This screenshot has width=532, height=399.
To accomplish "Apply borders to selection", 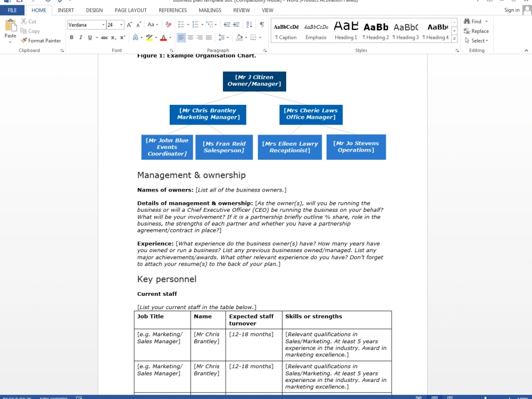I will (x=253, y=37).
